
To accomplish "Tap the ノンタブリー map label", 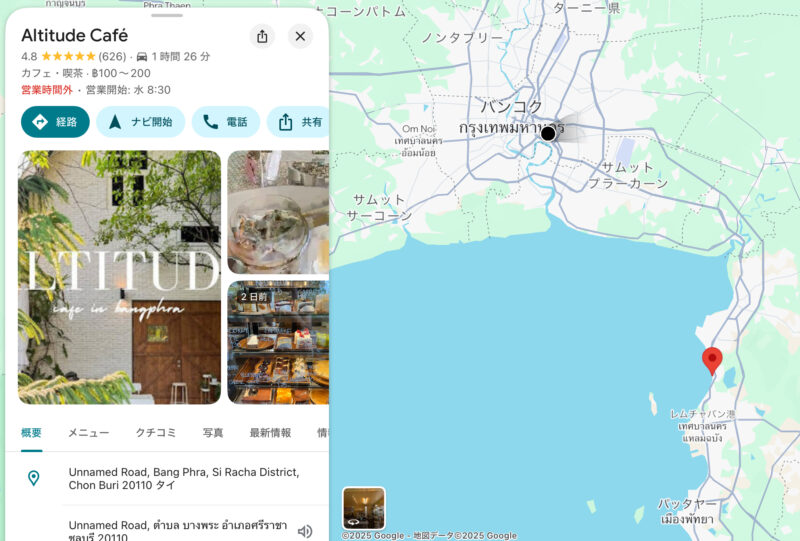I will click(x=462, y=38).
